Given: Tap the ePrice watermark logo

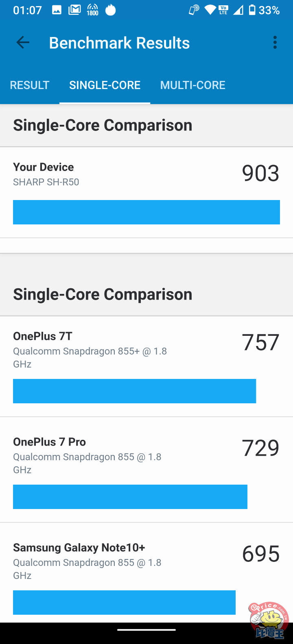Looking at the screenshot, I should coord(269,620).
